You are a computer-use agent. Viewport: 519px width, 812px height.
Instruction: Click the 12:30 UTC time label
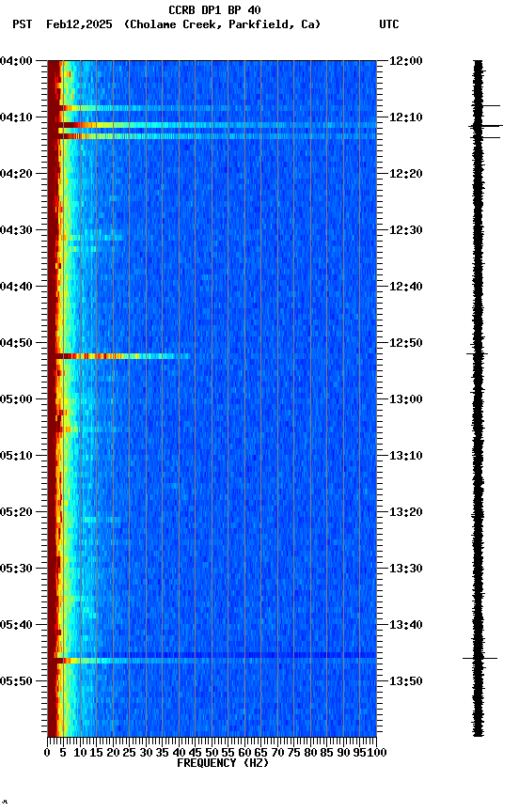[x=405, y=230]
